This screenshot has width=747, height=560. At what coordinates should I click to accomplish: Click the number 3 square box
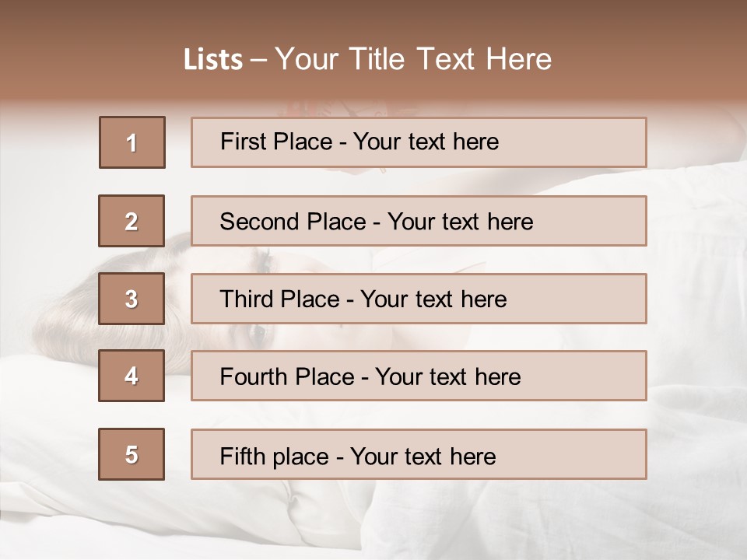tap(132, 299)
